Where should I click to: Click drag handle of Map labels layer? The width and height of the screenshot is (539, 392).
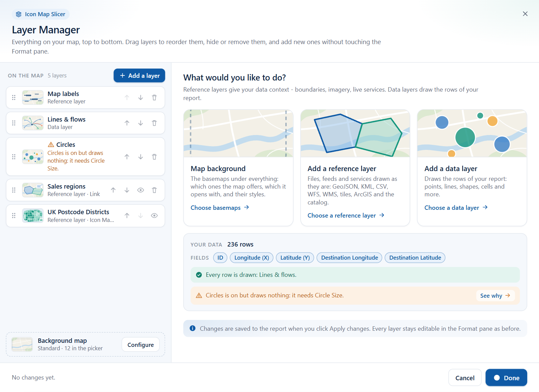point(14,98)
